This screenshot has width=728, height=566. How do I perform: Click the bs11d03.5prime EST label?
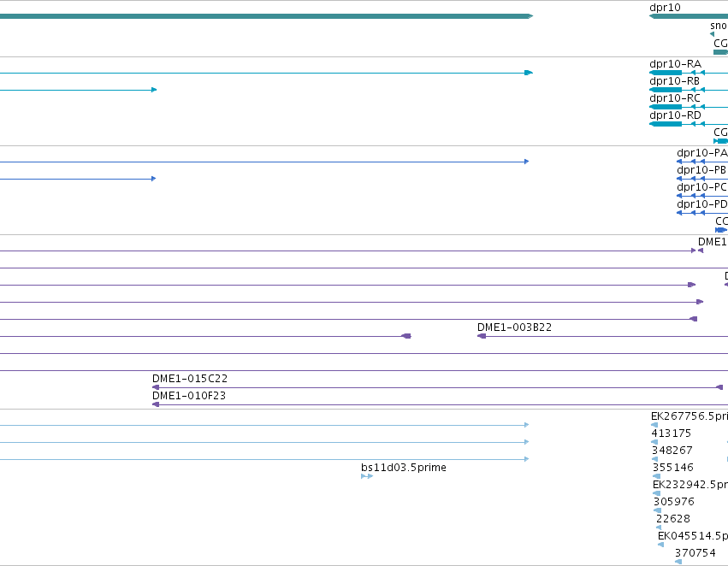(404, 468)
